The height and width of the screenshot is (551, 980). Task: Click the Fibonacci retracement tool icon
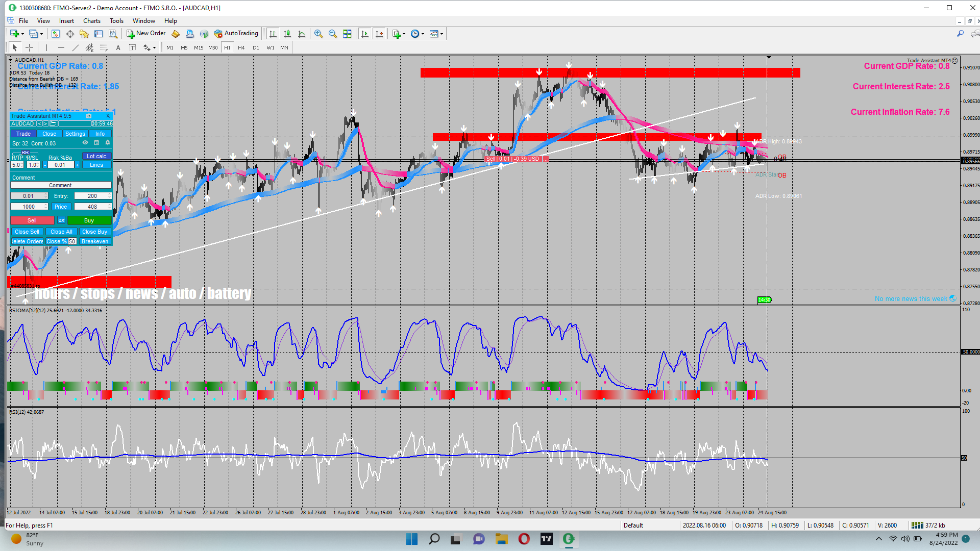(104, 47)
